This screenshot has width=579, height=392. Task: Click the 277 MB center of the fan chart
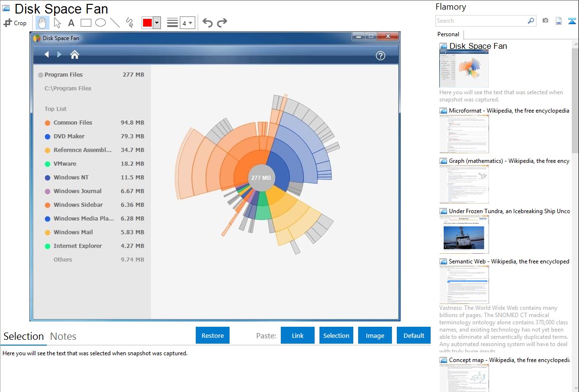point(261,178)
